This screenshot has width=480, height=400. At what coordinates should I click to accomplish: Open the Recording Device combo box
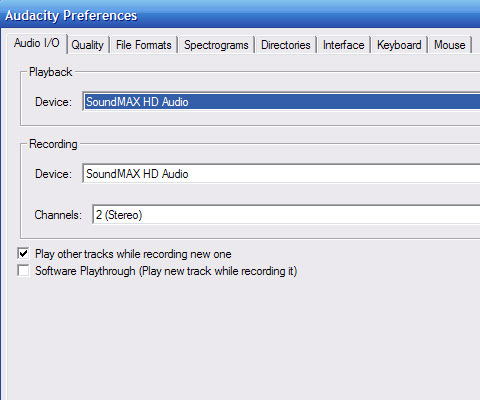pos(281,174)
